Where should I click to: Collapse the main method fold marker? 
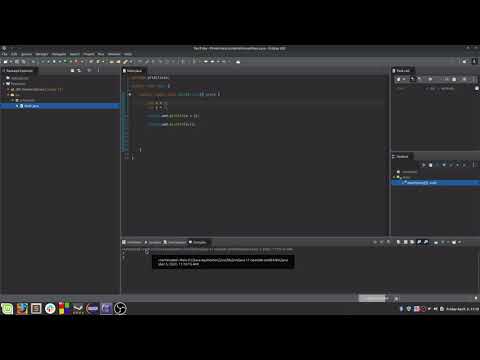click(x=130, y=95)
